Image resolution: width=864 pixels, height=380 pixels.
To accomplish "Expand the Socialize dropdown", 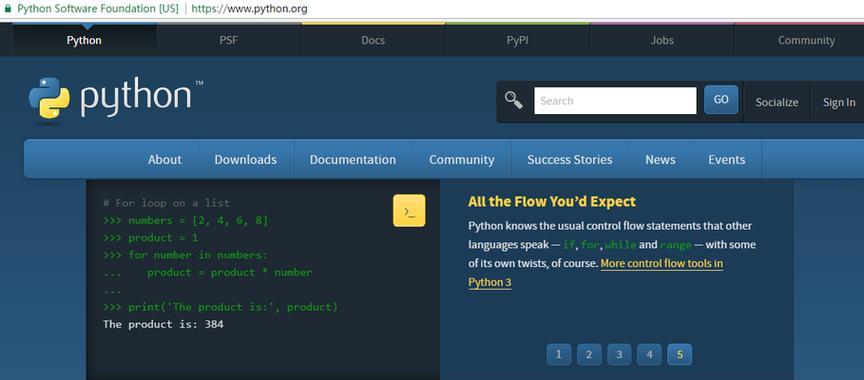I will point(776,102).
